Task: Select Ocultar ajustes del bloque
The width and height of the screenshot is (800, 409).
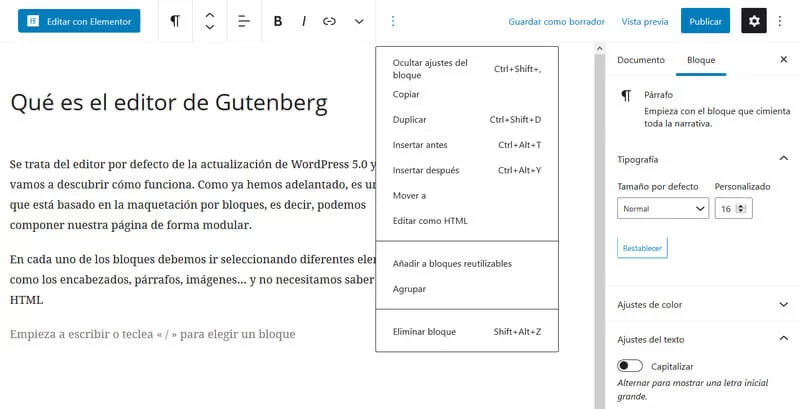Action: [x=467, y=69]
